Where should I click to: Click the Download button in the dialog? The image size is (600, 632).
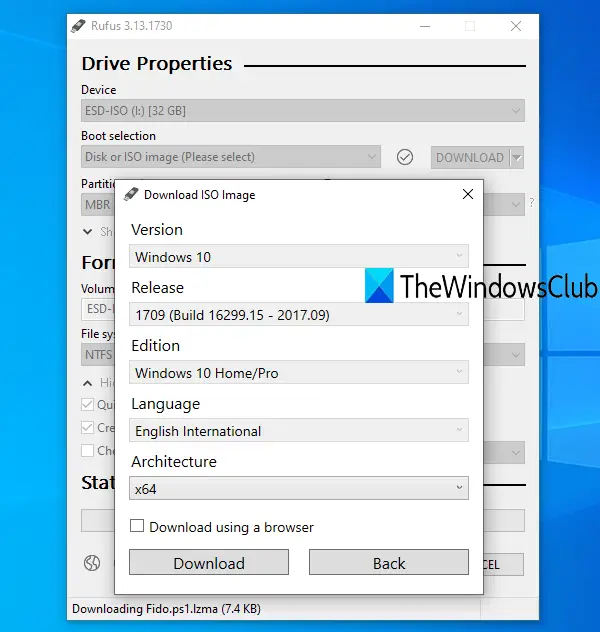209,562
